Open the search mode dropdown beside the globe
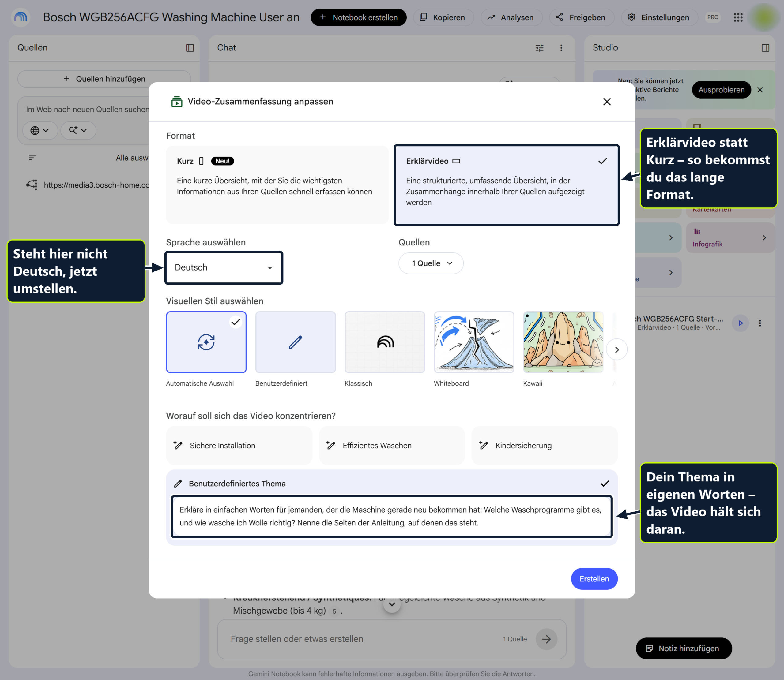This screenshot has width=784, height=680. coord(78,131)
